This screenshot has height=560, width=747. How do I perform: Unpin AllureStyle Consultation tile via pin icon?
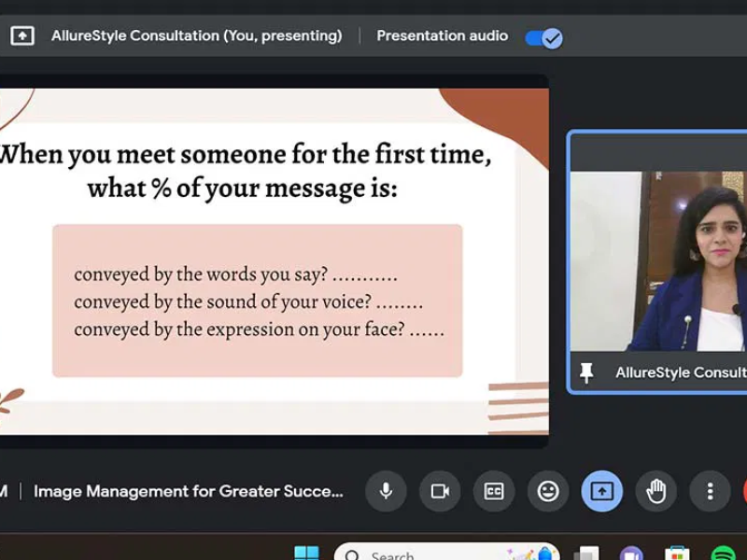(586, 372)
